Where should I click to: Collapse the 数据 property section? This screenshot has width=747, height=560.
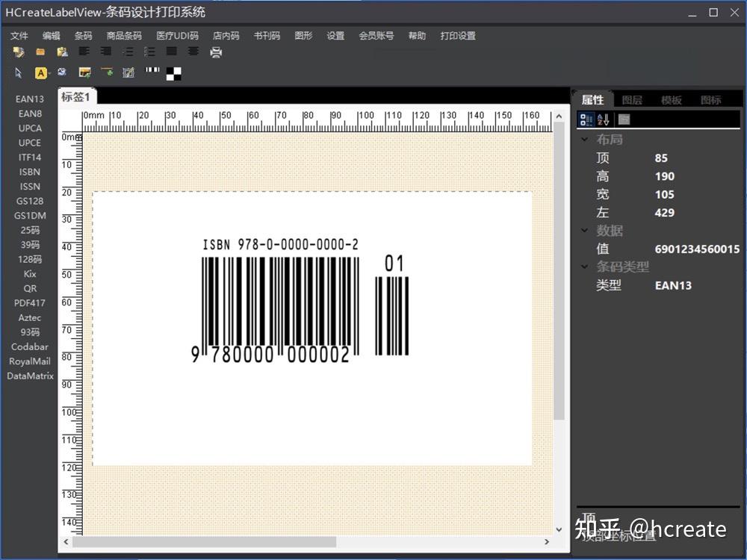pyautogui.click(x=586, y=230)
